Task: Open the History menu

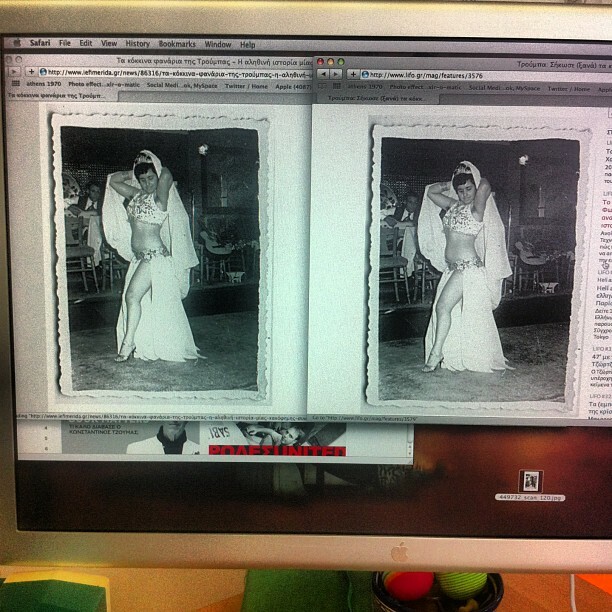Action: click(x=137, y=44)
